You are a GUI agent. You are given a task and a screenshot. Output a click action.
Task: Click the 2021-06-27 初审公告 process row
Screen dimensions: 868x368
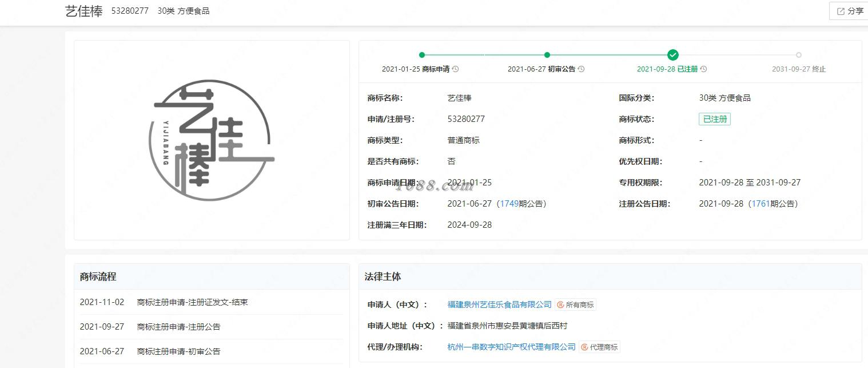click(211, 351)
